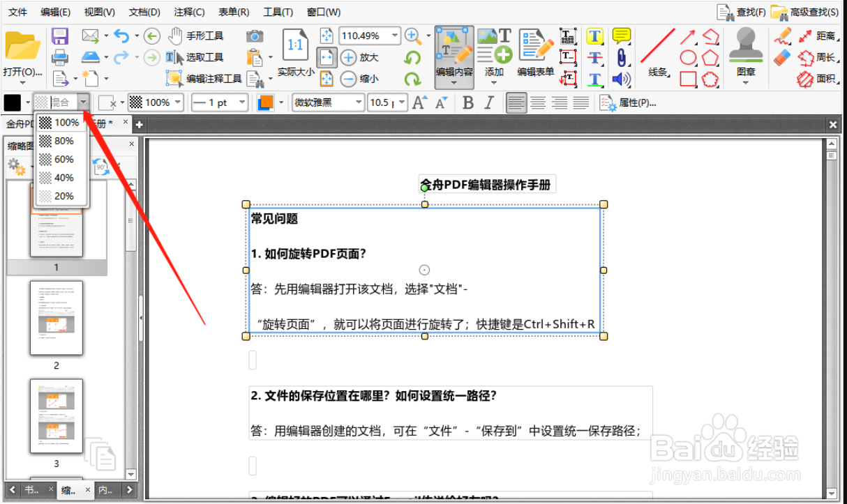Click the Sound speaker annotation icon

(621, 79)
